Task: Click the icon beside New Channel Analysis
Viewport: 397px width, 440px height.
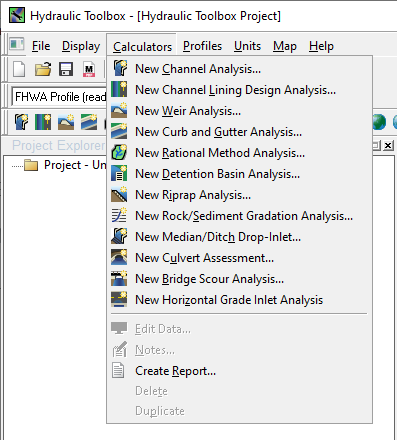Action: click(x=119, y=69)
